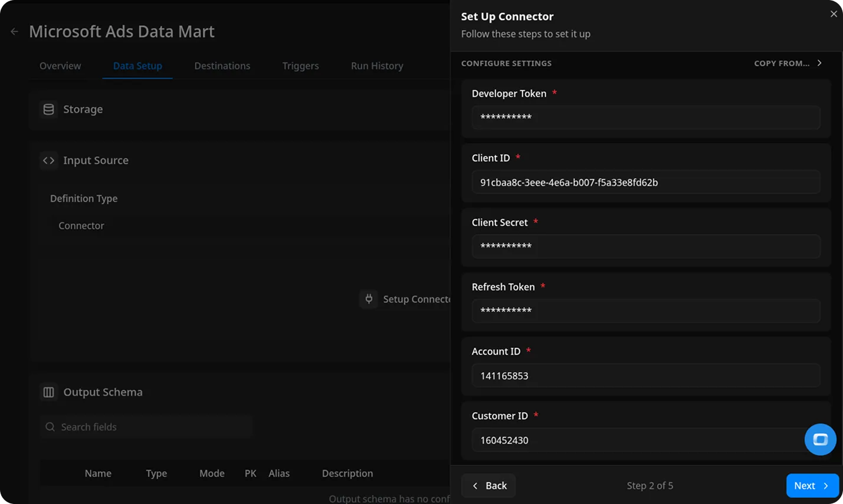Viewport: 843px width, 504px height.
Task: Go back to the previous connector step
Action: pyautogui.click(x=488, y=486)
